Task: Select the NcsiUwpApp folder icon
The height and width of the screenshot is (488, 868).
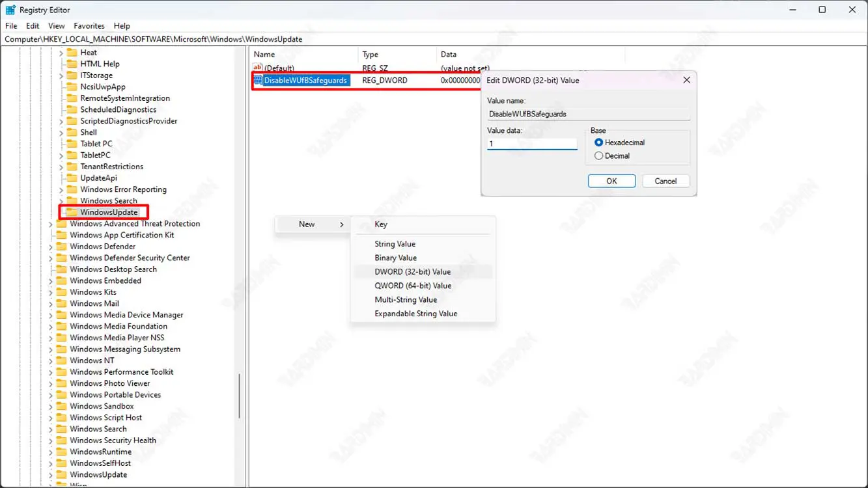Action: pyautogui.click(x=72, y=87)
